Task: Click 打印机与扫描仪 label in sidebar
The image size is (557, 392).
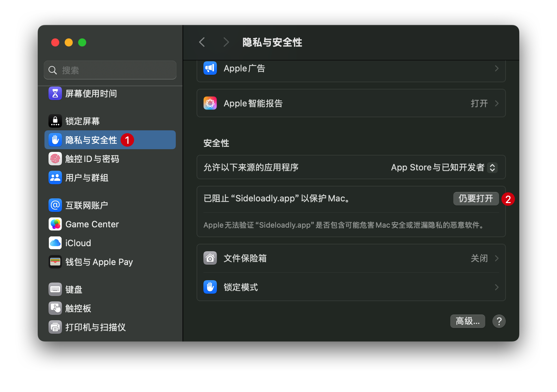Action: pos(96,327)
